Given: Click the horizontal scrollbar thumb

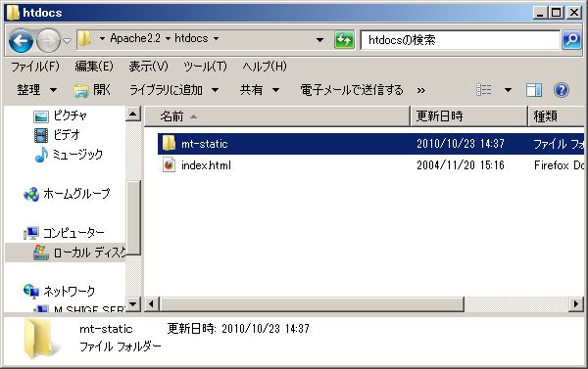Looking at the screenshot, I should pos(312,303).
